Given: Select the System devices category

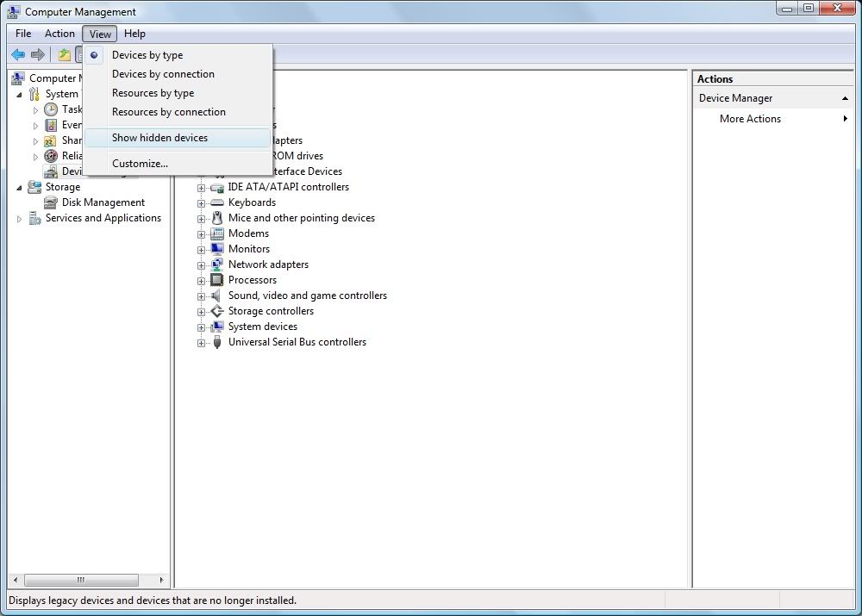Looking at the screenshot, I should (263, 327).
